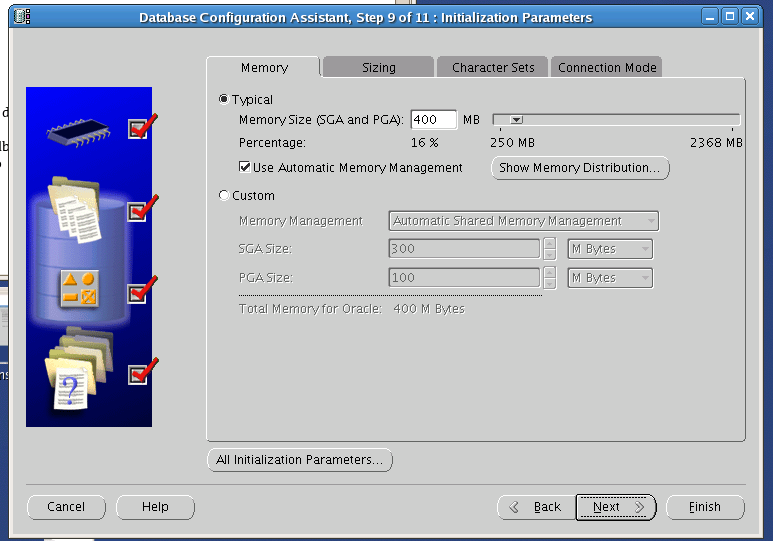The height and width of the screenshot is (541, 773).
Task: Select the Custom memory radio button
Action: [224, 195]
